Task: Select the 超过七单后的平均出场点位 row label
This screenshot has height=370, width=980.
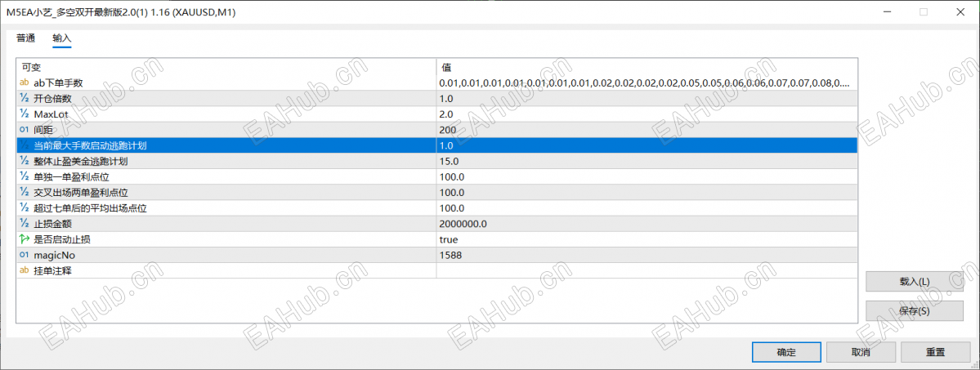Action: pos(90,208)
